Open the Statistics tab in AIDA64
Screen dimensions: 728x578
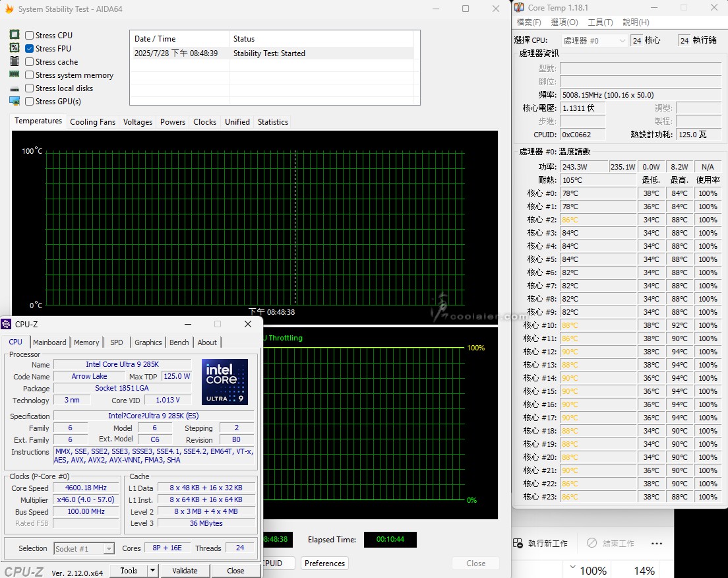pos(273,121)
